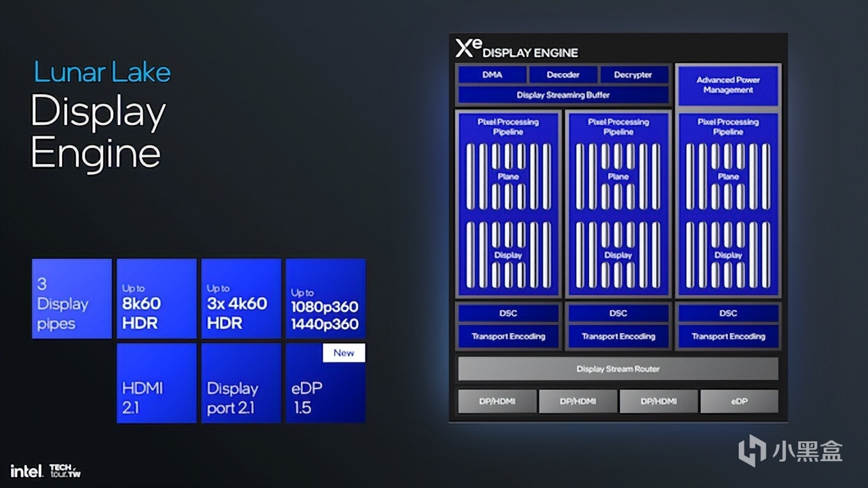Click the "DISPLAY ENGINE" diagram title
Image resolution: width=868 pixels, height=488 pixels.
[x=530, y=53]
